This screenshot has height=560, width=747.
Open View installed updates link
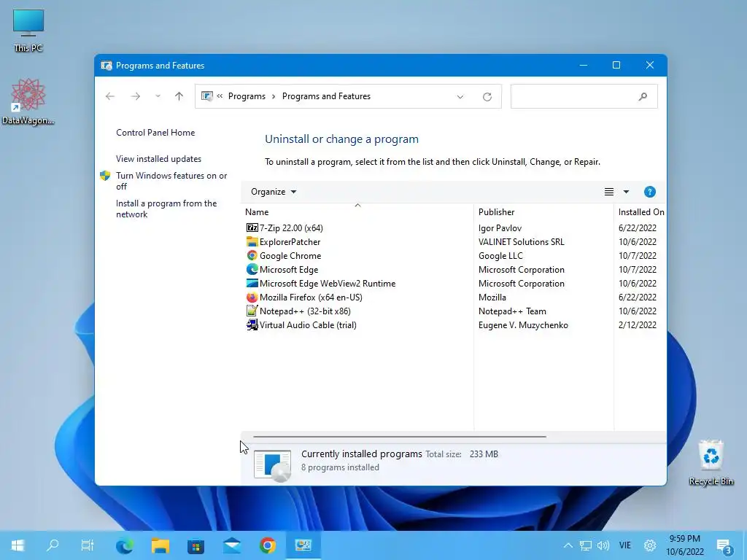click(158, 158)
